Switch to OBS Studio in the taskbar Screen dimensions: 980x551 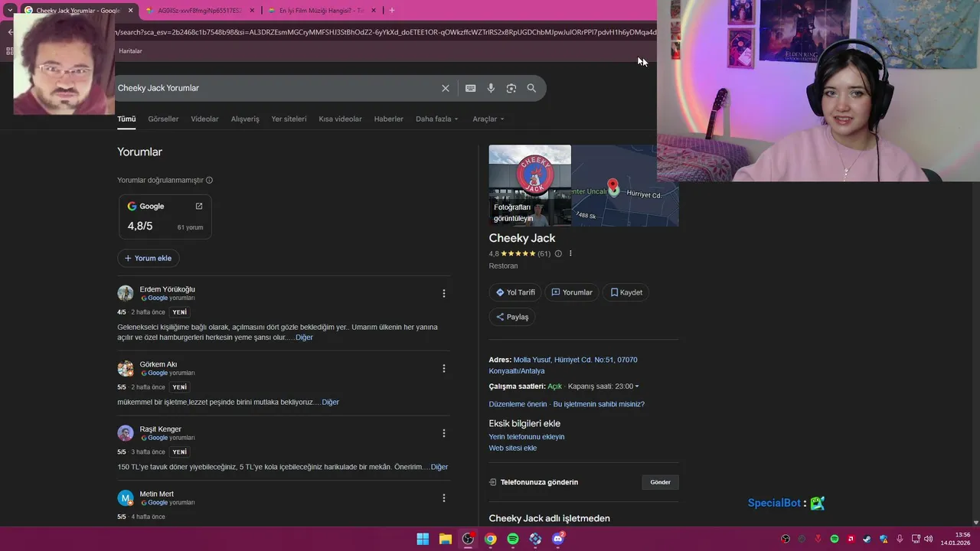pyautogui.click(x=468, y=539)
